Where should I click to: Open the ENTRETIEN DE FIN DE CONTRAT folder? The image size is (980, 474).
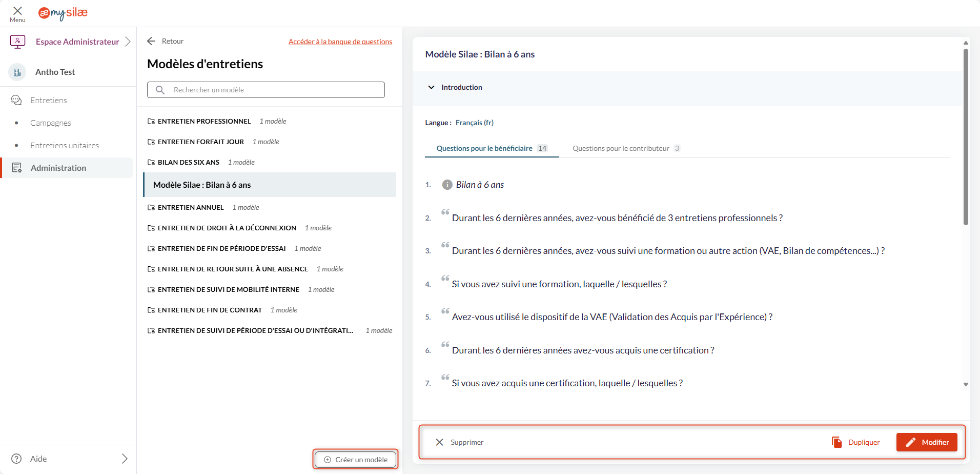point(210,310)
